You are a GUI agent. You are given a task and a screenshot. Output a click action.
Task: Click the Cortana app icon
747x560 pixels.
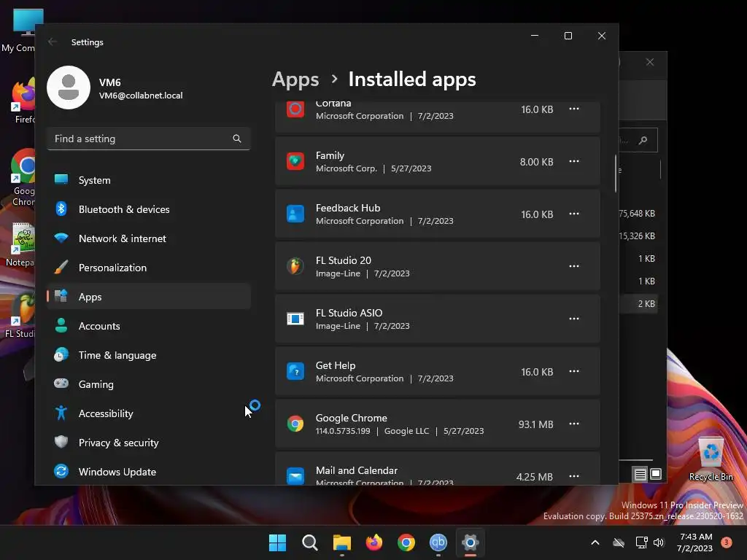295,109
